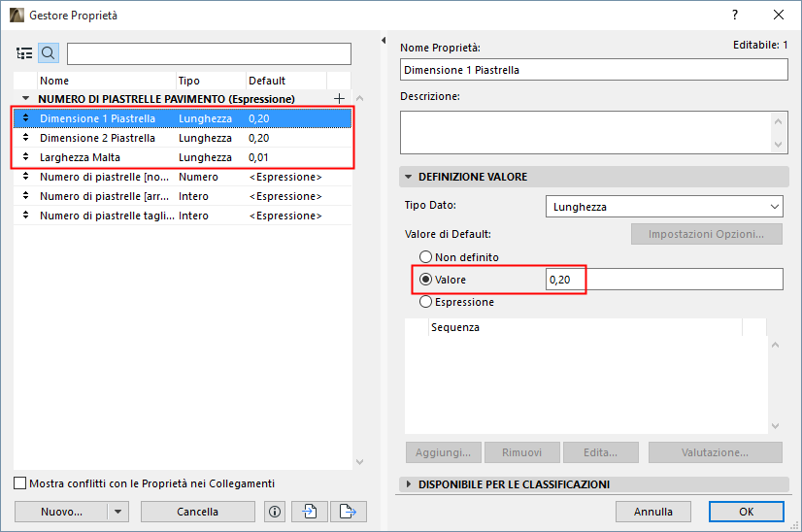Click the import properties icon
Image resolution: width=802 pixels, height=532 pixels.
pos(310,512)
